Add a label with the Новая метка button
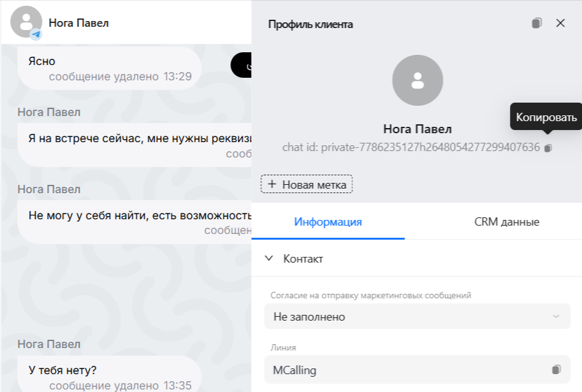 point(307,185)
